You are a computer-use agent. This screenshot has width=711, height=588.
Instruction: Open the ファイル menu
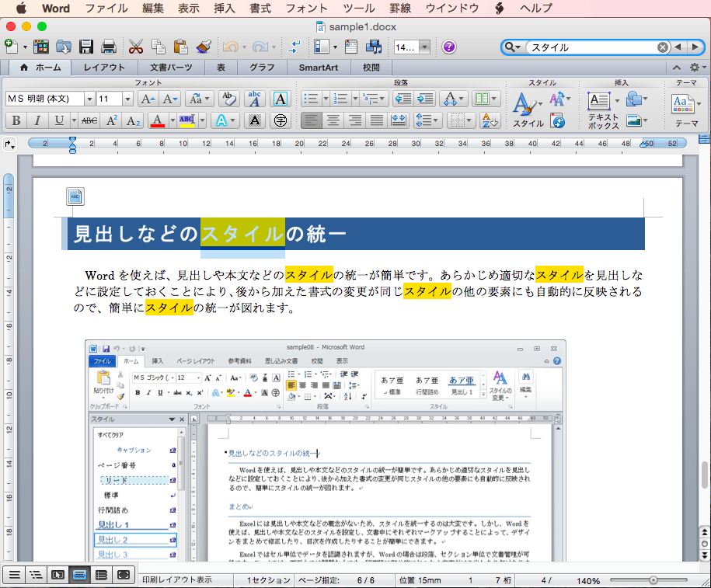click(106, 9)
